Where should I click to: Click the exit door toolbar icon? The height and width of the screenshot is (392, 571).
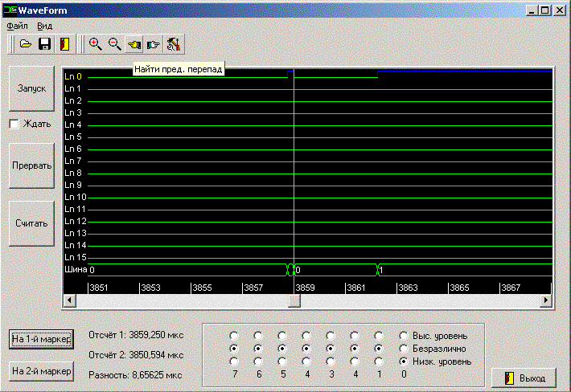[64, 44]
